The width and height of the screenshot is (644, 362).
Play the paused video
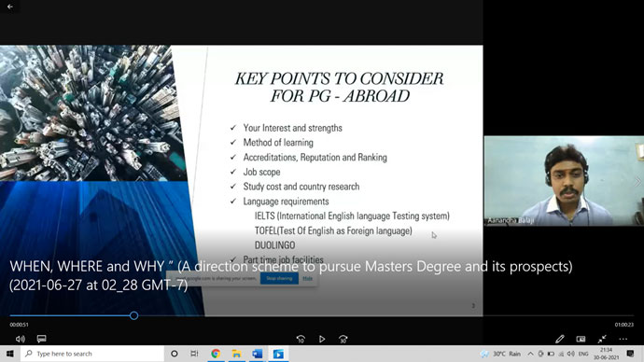click(x=322, y=339)
